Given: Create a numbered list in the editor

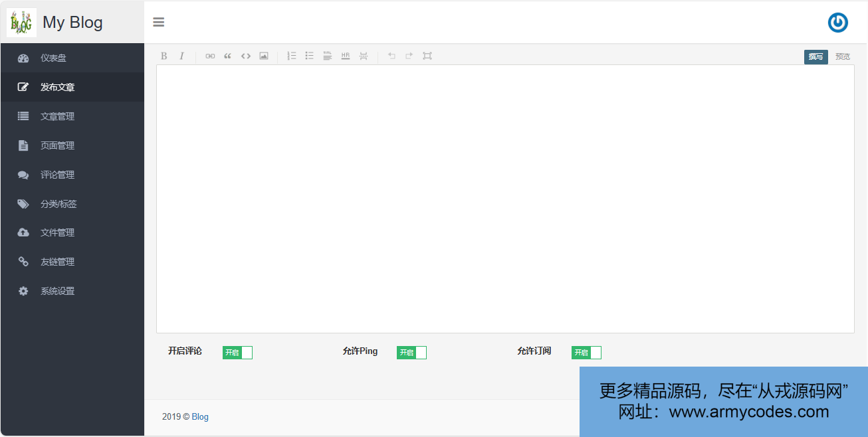Looking at the screenshot, I should (x=292, y=56).
